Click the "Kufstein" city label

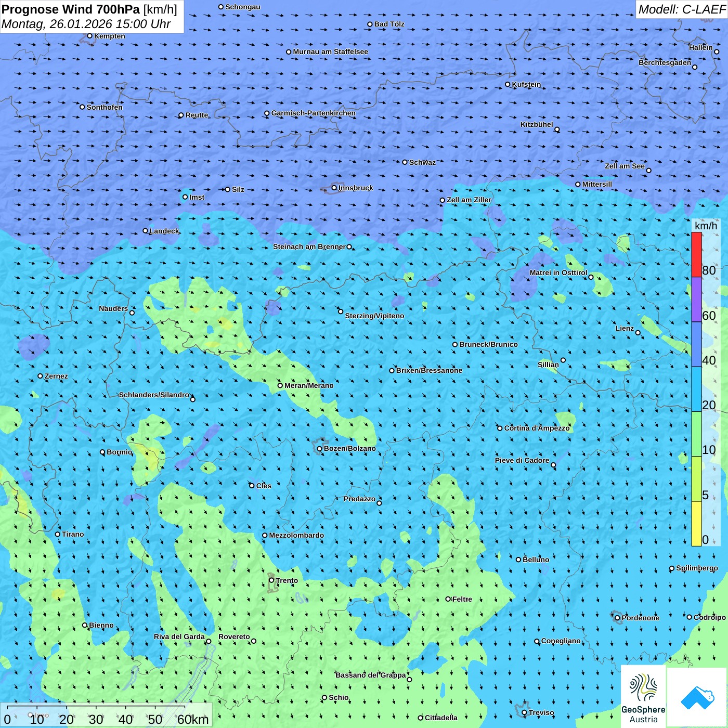click(x=527, y=84)
